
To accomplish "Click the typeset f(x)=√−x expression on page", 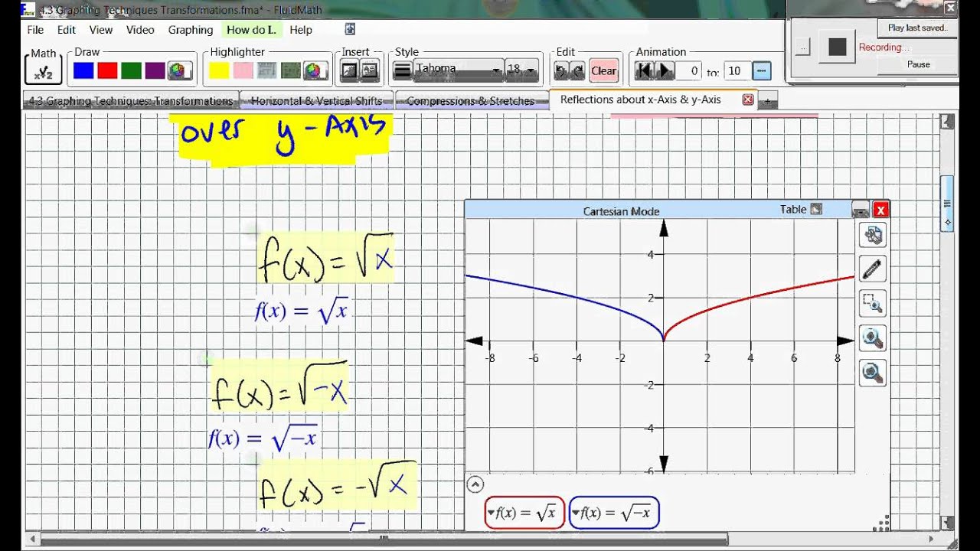I will coord(263,438).
